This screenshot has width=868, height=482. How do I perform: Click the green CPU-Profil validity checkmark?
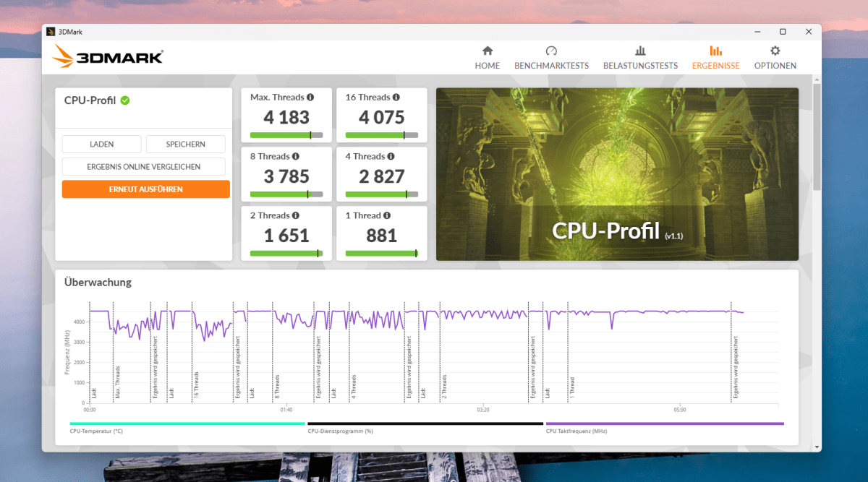(125, 100)
